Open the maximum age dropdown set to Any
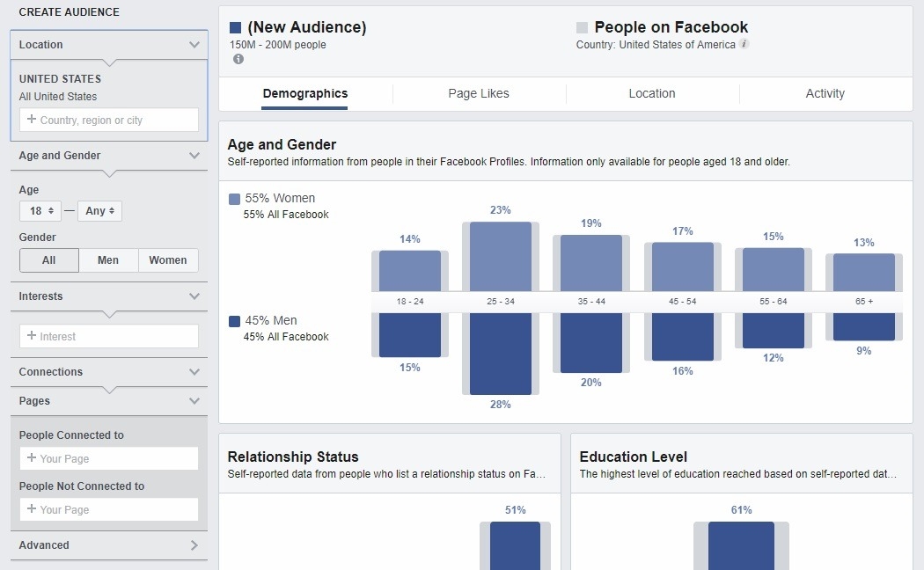This screenshot has height=570, width=924. click(99, 210)
